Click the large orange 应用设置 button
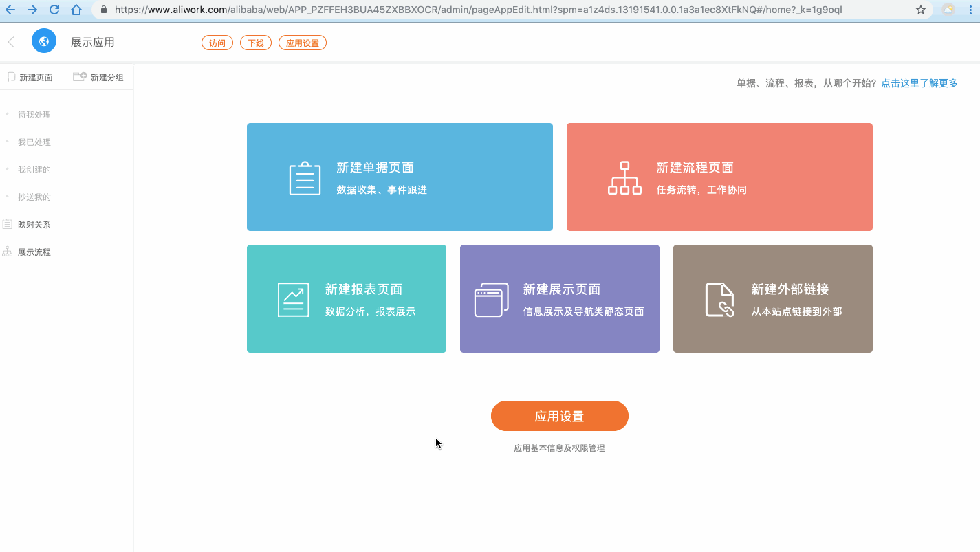This screenshot has height=552, width=980. coord(560,416)
